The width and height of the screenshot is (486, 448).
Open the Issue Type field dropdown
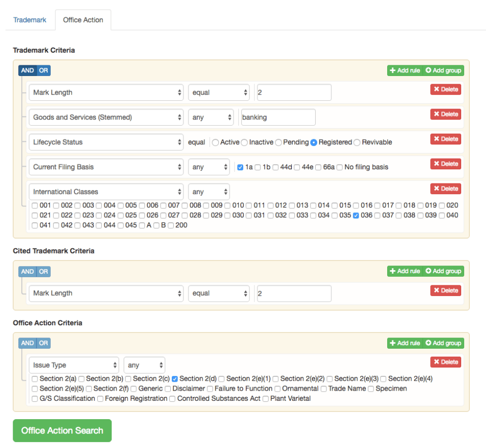pos(73,365)
